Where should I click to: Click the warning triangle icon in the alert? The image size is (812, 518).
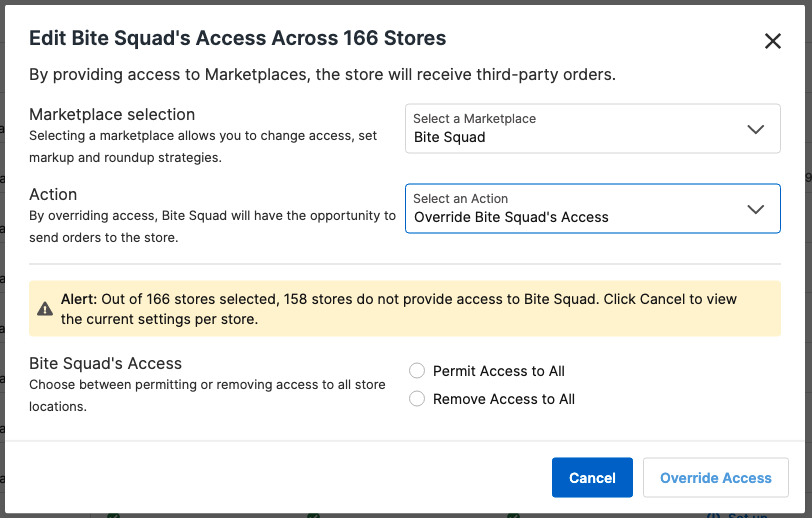click(x=45, y=309)
